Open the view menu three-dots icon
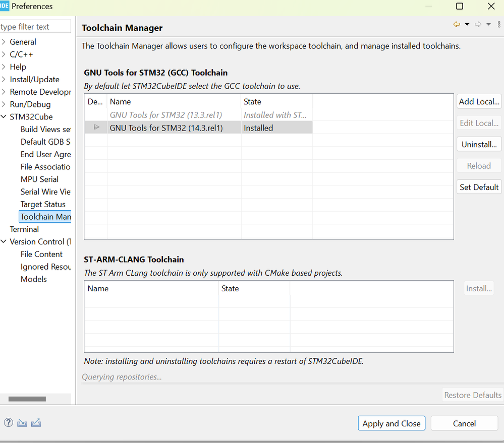Screen dimensions: 504x443 (498, 24)
